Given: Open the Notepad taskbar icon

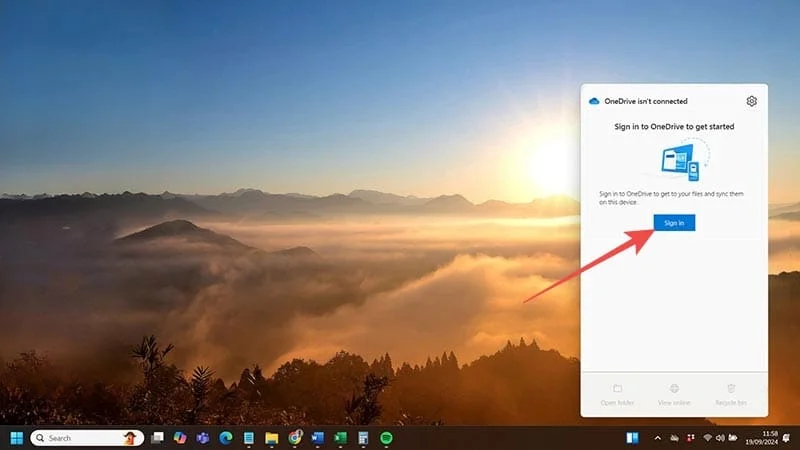Looking at the screenshot, I should 248,438.
